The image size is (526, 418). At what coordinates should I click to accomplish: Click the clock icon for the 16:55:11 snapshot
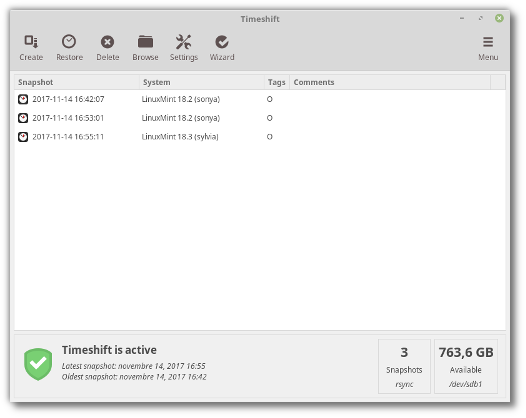23,137
